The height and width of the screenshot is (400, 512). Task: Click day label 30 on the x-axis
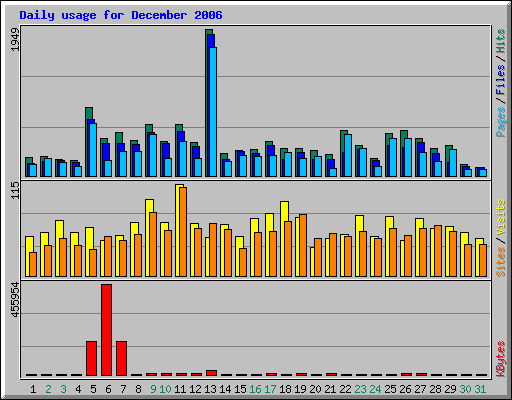pyautogui.click(x=465, y=389)
